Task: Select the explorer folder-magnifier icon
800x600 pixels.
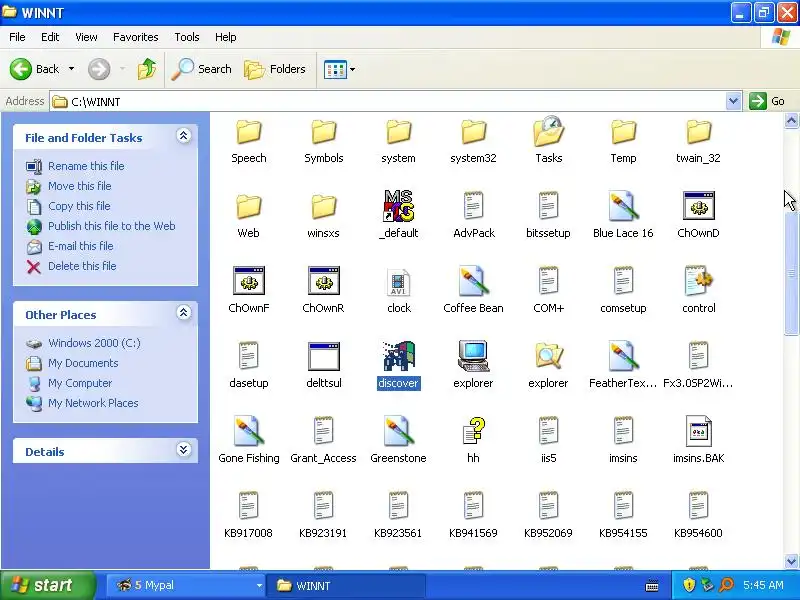Action: coord(548,356)
